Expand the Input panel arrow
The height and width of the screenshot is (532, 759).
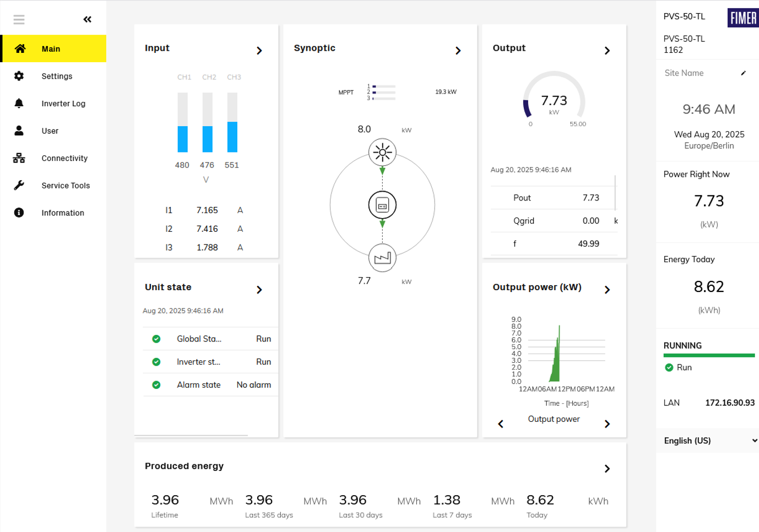pos(259,51)
